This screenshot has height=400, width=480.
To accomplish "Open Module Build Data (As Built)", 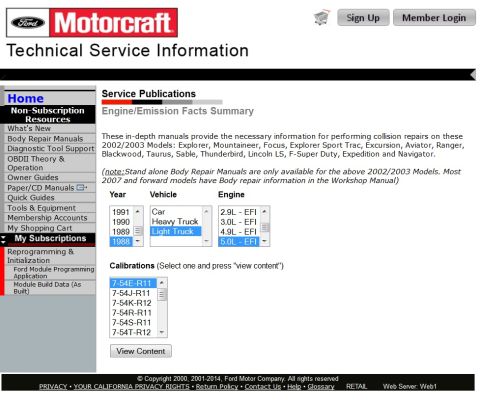I will pyautogui.click(x=47, y=288).
